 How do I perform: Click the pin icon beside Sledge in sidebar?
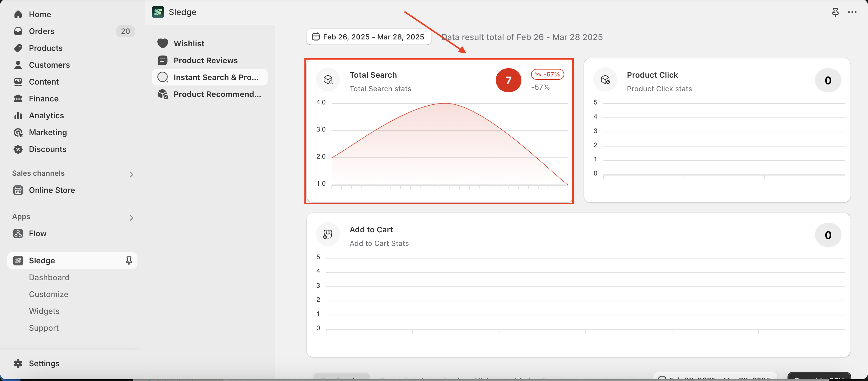pos(129,261)
